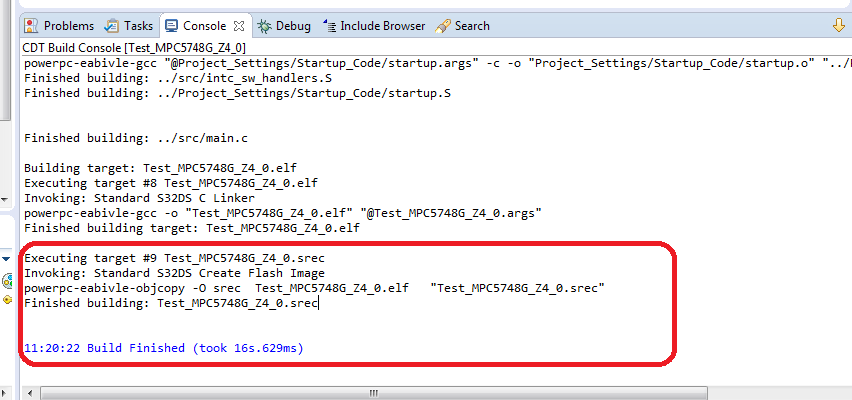Click the Include Browser icon
Image resolution: width=852 pixels, height=400 pixels.
[329, 26]
